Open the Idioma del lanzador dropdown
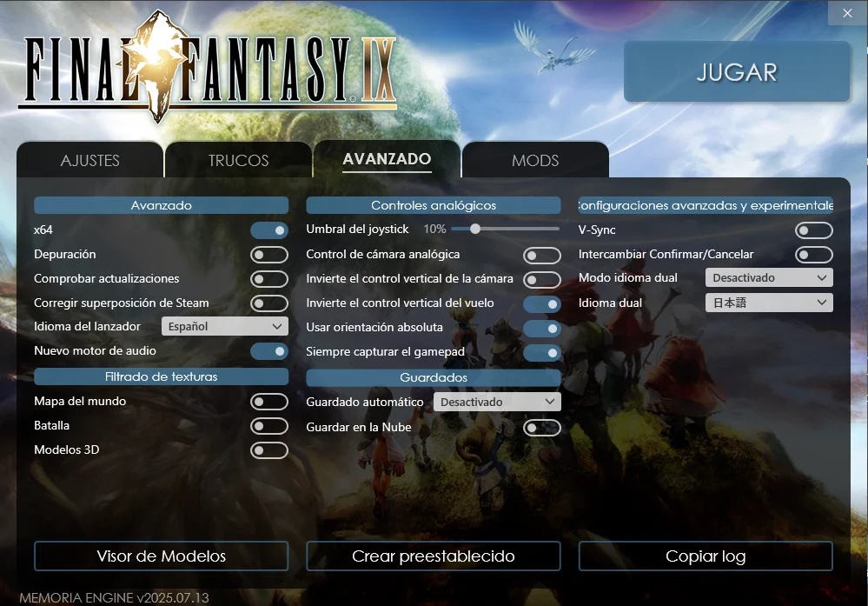Image resolution: width=868 pixels, height=606 pixels. [224, 326]
